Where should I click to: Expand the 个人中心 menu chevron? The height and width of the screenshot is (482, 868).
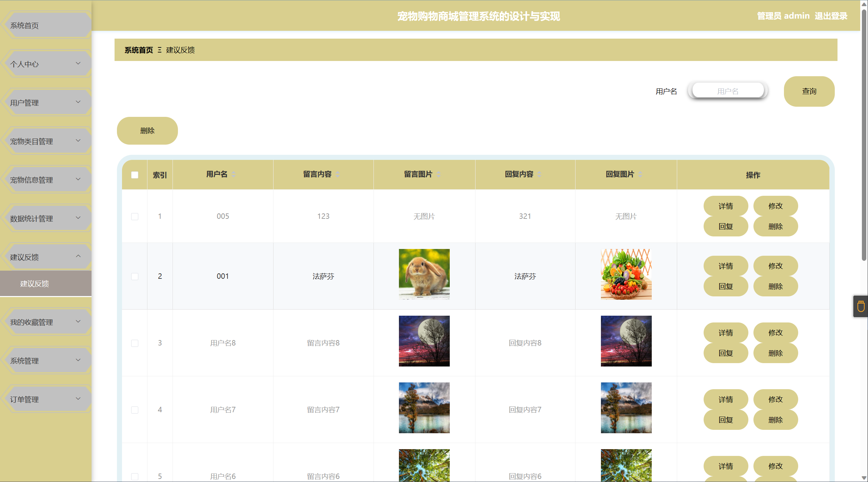(78, 63)
